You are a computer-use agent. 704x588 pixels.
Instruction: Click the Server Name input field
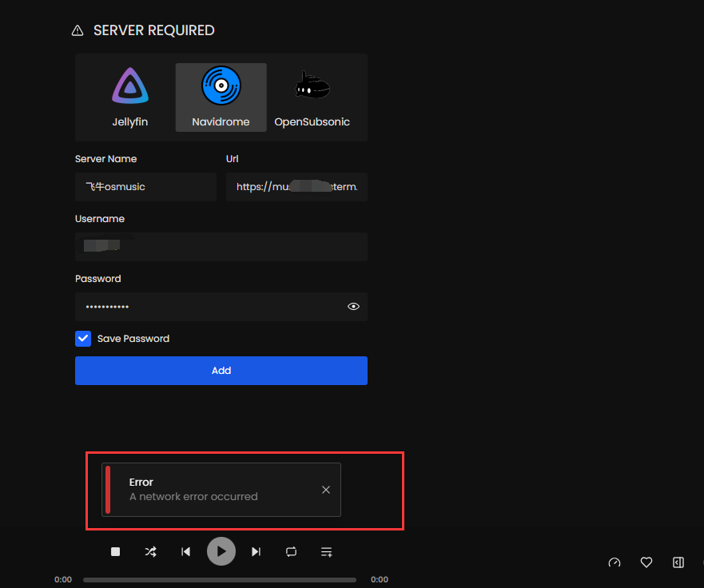coord(145,187)
